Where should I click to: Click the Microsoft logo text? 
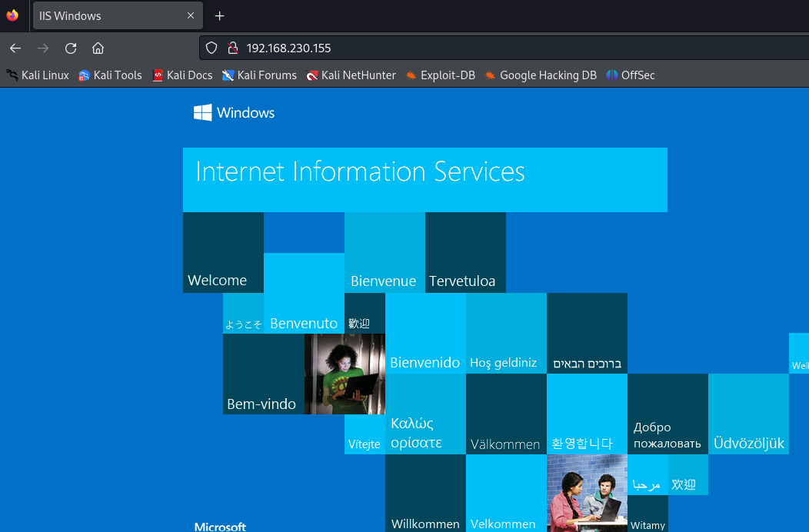(220, 527)
